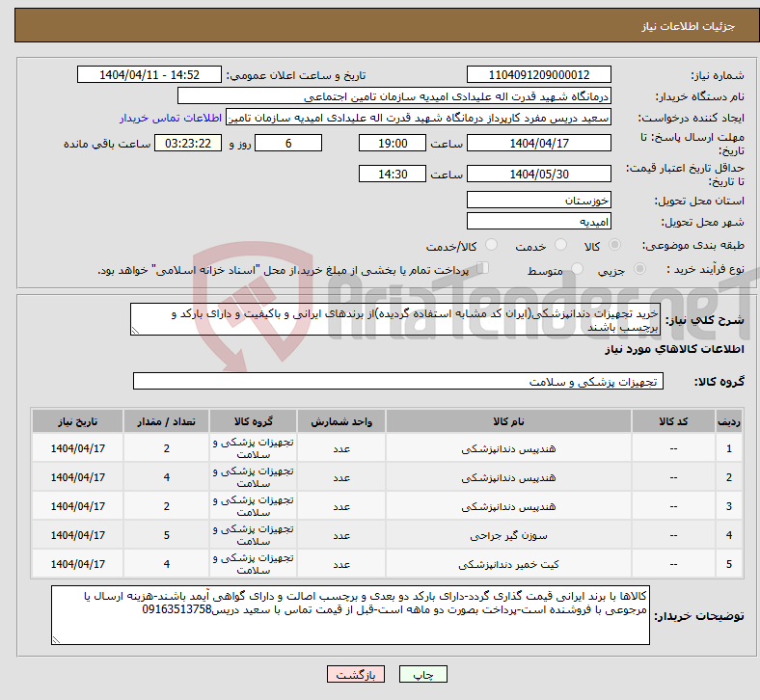Image resolution: width=760 pixels, height=700 pixels.
Task: Select the جزیی purchase type radio
Action: (639, 269)
